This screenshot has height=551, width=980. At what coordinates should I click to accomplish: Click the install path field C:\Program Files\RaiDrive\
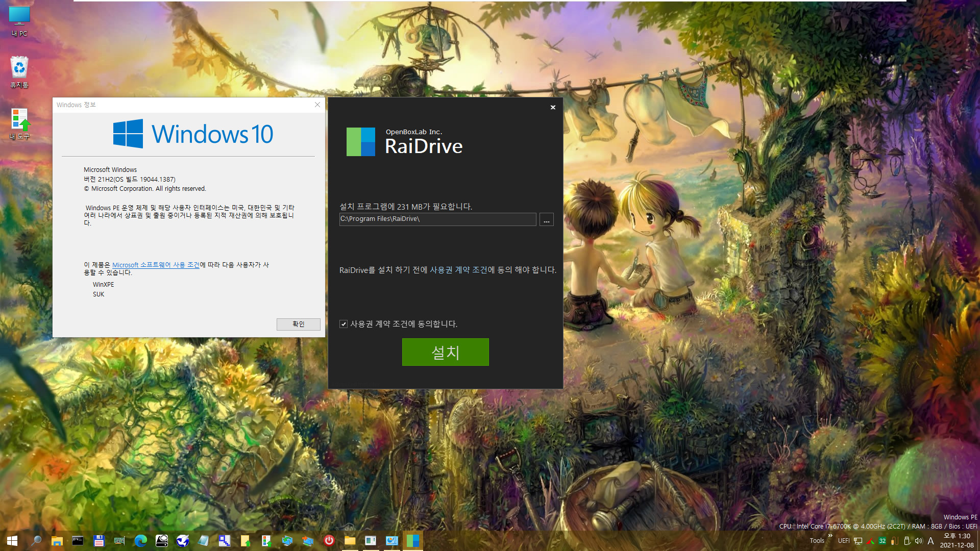coord(437,219)
